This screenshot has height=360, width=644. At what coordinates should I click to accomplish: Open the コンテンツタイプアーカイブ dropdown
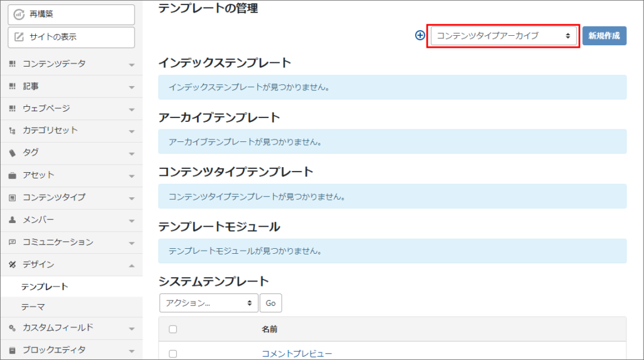504,36
